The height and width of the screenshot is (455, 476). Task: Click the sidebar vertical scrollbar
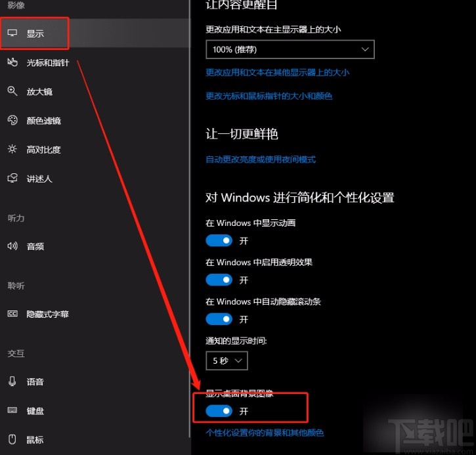pyautogui.click(x=190, y=219)
